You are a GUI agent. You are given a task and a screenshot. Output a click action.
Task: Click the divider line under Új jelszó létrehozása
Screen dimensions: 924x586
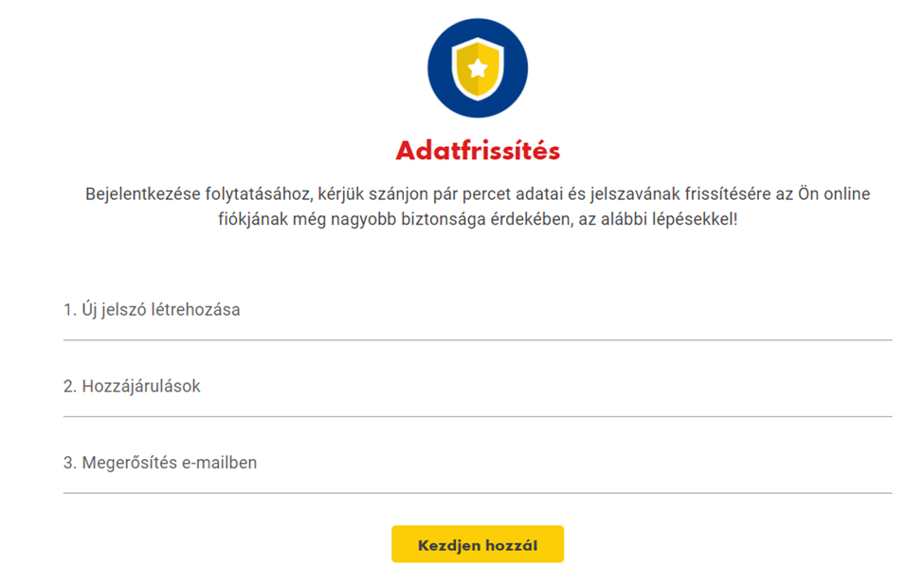[x=478, y=339]
